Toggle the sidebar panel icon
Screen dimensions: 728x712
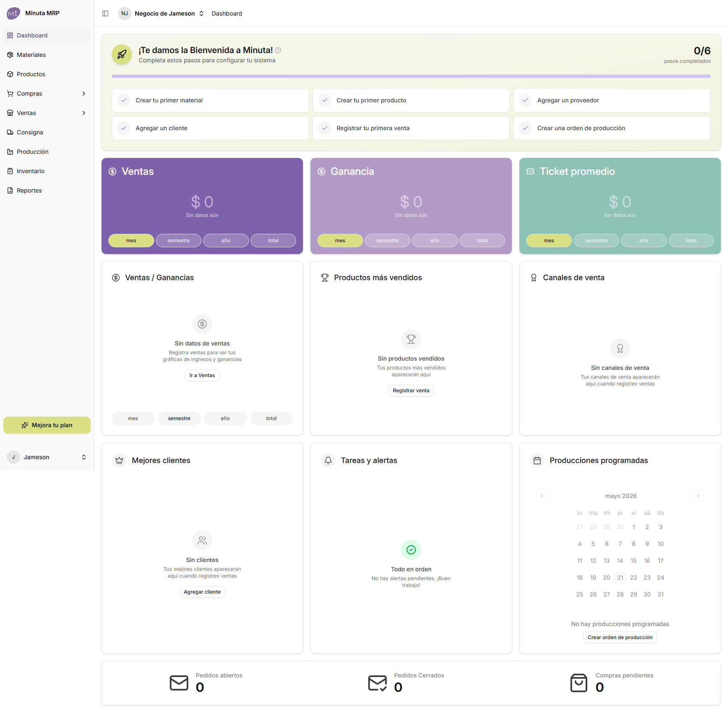click(105, 13)
